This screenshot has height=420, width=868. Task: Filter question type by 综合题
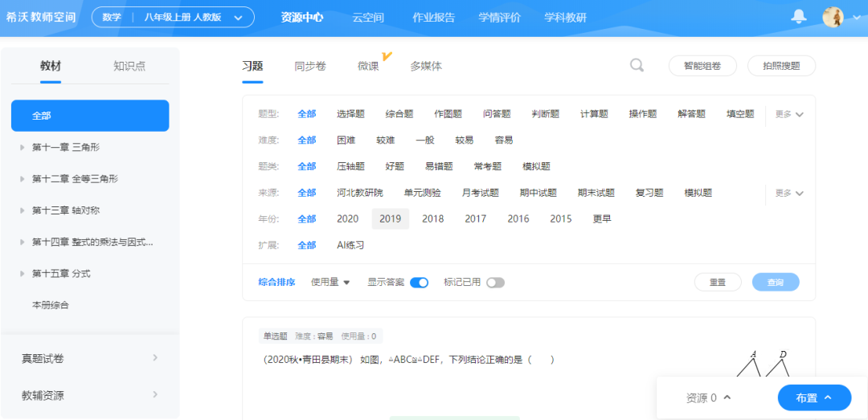pyautogui.click(x=399, y=114)
